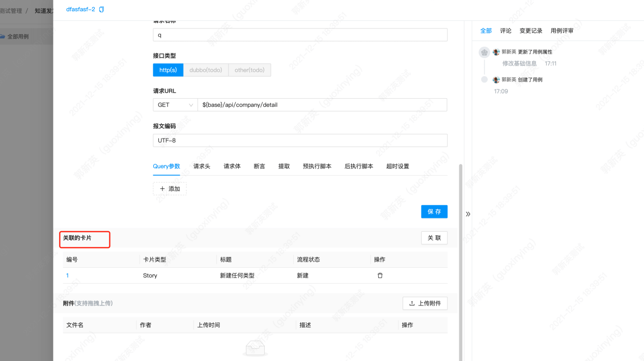Select the http(s) interface type
644x361 pixels.
click(x=168, y=70)
